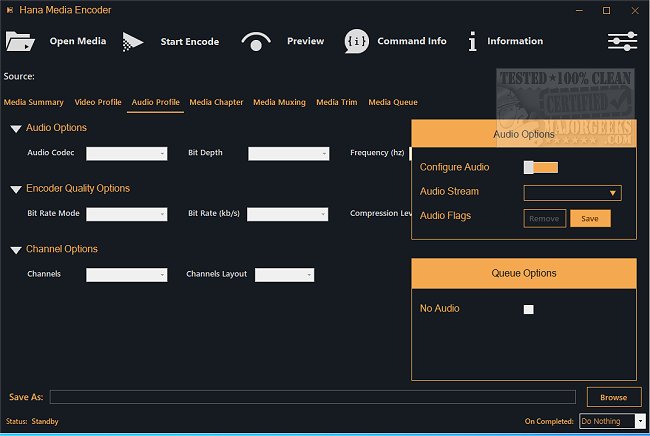Click the Information 'i' icon

point(471,41)
